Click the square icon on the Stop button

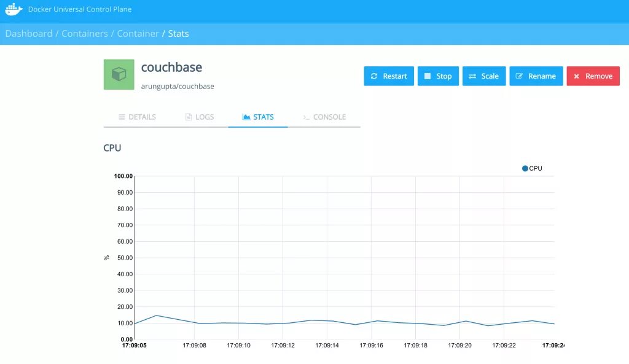click(x=428, y=76)
